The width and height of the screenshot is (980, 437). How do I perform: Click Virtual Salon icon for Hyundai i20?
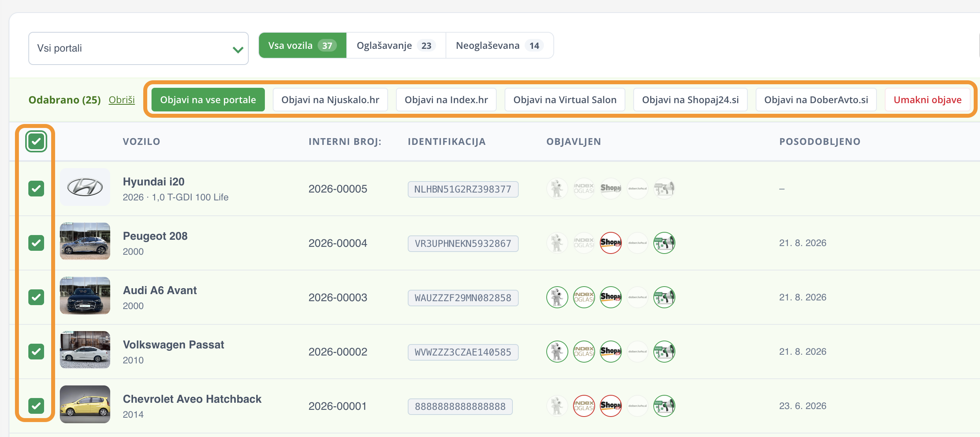click(664, 189)
